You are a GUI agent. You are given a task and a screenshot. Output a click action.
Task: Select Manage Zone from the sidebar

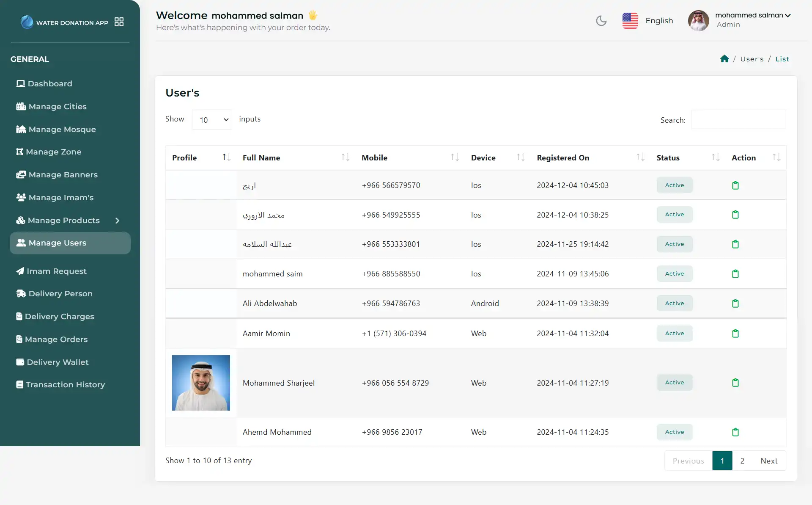(54, 152)
